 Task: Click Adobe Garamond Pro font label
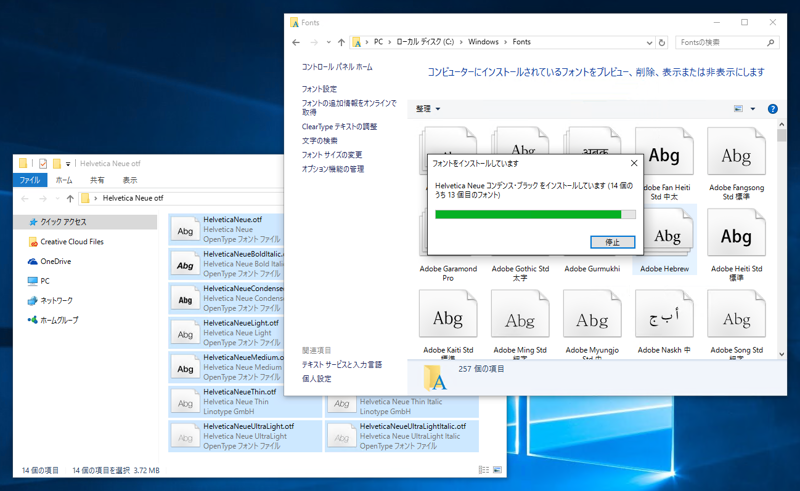tap(448, 273)
